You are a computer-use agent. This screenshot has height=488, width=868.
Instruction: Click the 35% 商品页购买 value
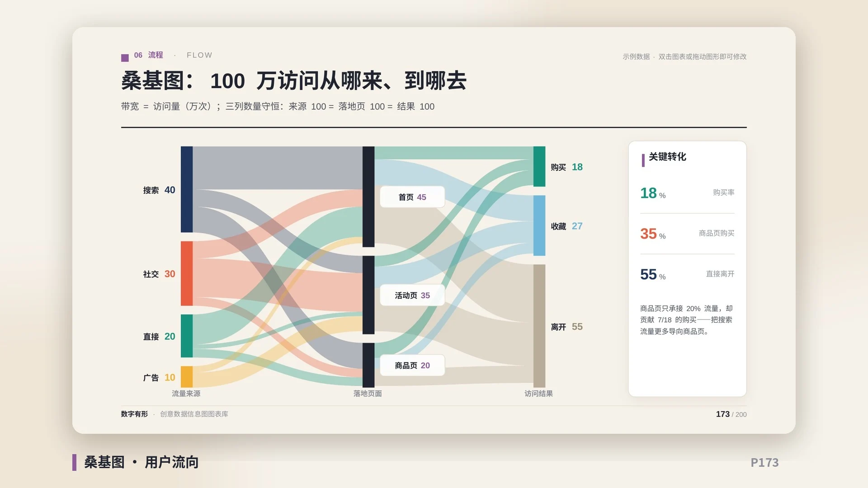click(x=653, y=234)
